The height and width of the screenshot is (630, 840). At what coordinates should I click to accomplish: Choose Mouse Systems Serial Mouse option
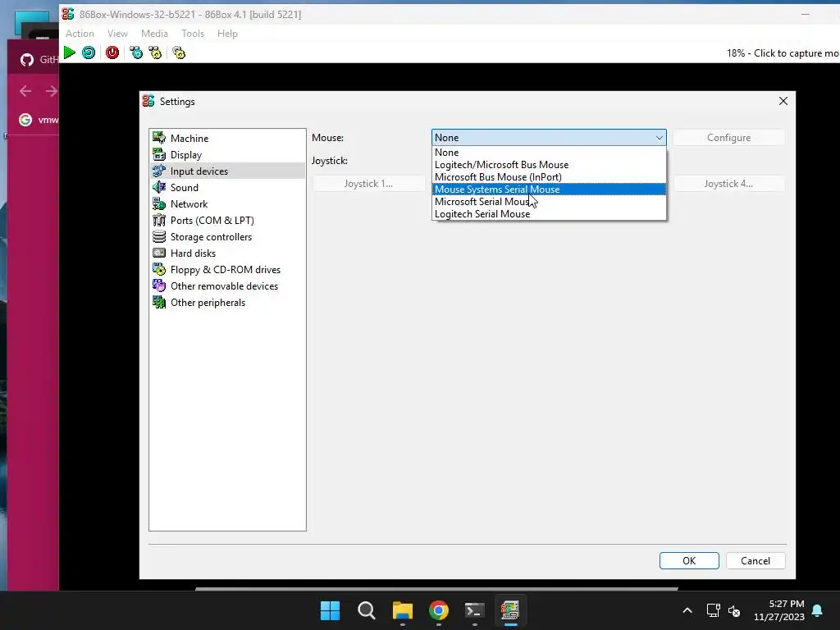coord(549,189)
